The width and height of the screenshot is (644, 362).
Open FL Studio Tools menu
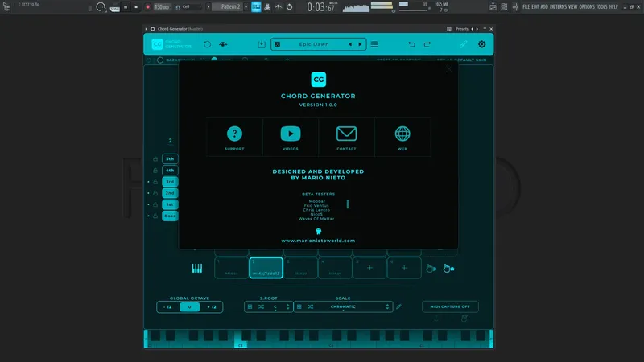click(601, 7)
